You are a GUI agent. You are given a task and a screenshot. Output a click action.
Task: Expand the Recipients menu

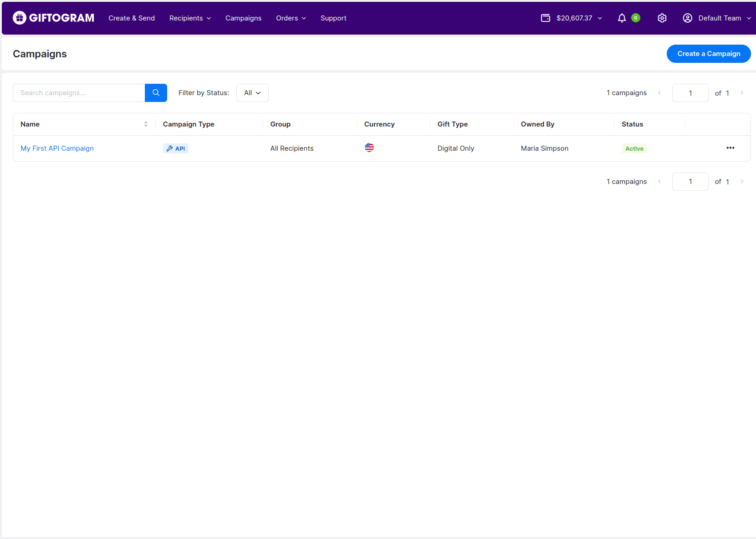coord(190,18)
